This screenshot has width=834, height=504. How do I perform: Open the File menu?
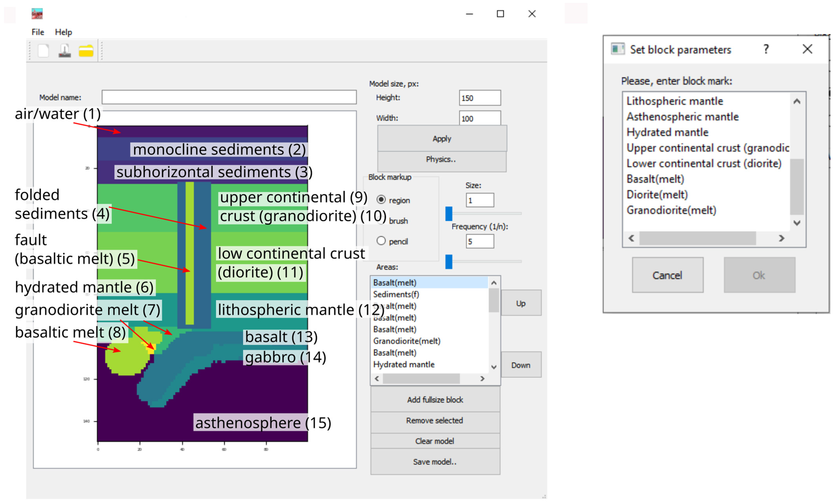coord(38,32)
